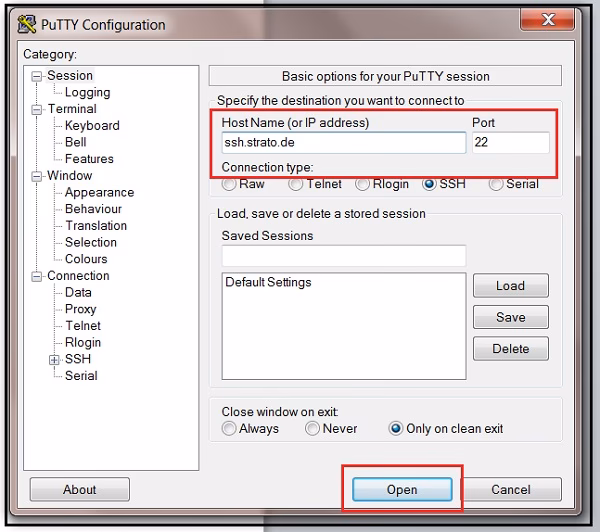Open the Serial category in tree
Image resolution: width=600 pixels, height=532 pixels.
pos(81,376)
